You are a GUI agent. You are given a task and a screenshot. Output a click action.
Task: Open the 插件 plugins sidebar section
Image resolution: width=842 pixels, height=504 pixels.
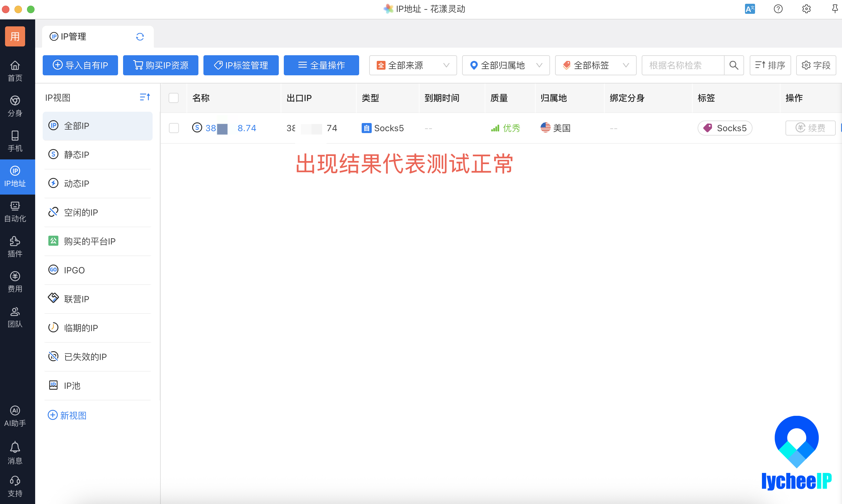coord(15,247)
